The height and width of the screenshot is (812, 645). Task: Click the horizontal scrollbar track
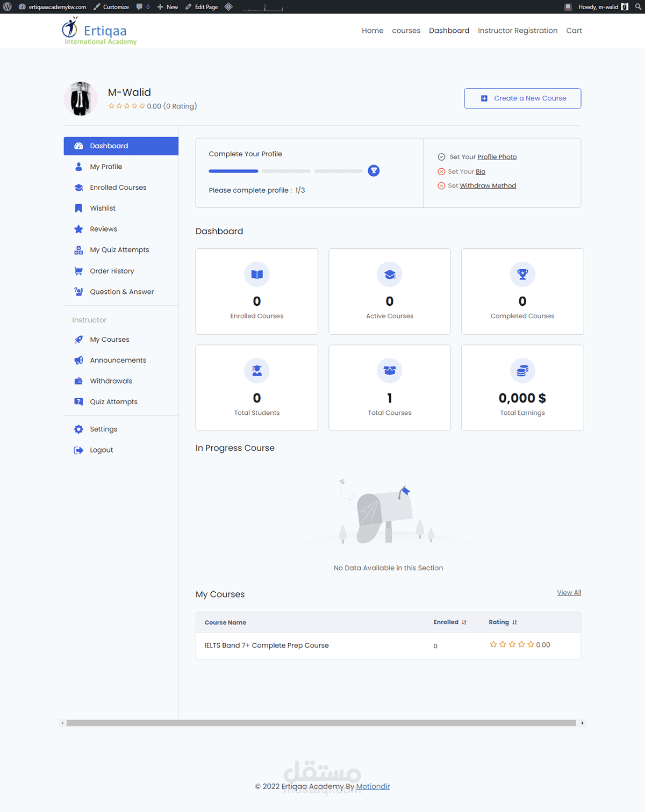[321, 723]
